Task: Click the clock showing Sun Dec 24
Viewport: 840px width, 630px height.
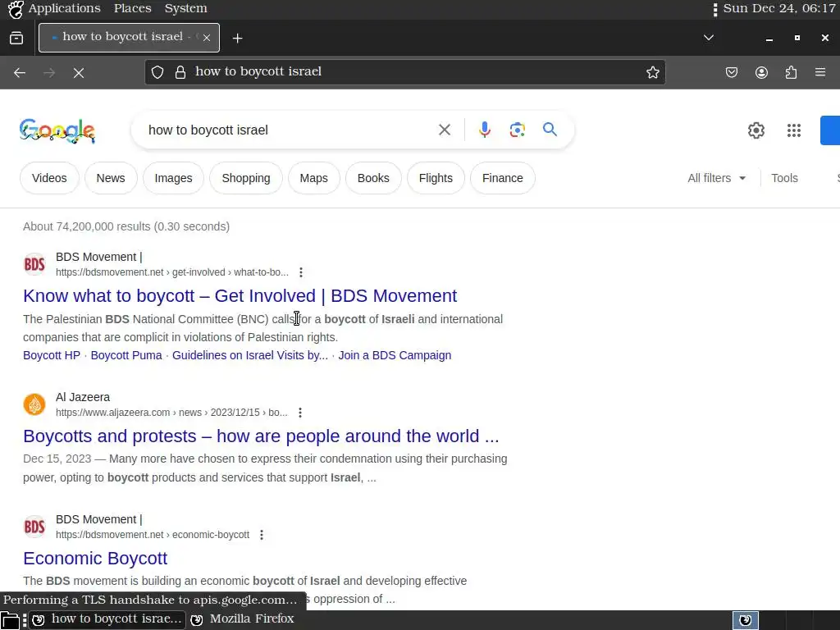Action: tap(779, 8)
